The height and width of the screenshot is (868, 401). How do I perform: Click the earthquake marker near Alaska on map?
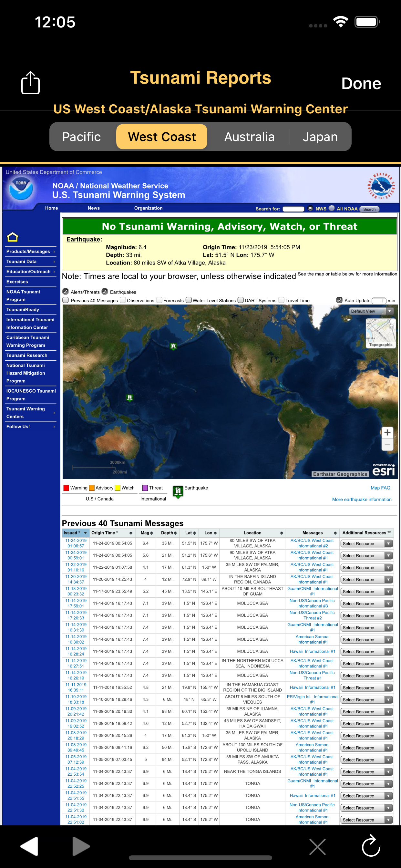pyautogui.click(x=173, y=346)
